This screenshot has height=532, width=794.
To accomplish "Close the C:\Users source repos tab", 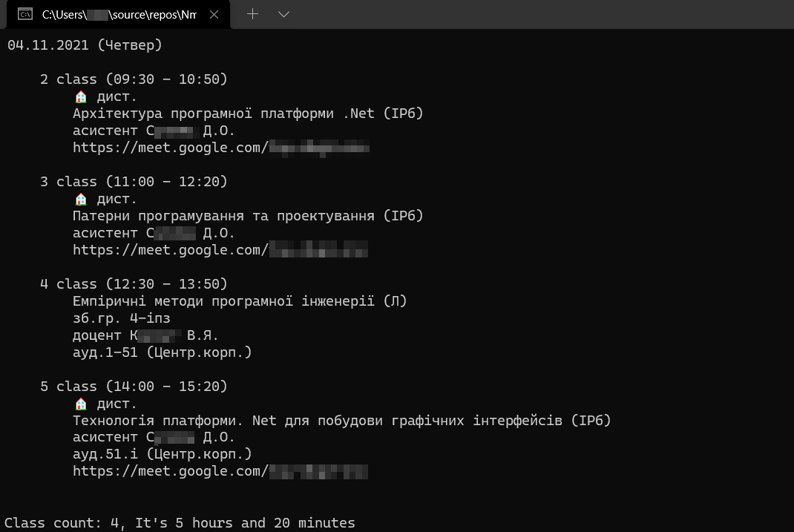I will [x=214, y=15].
